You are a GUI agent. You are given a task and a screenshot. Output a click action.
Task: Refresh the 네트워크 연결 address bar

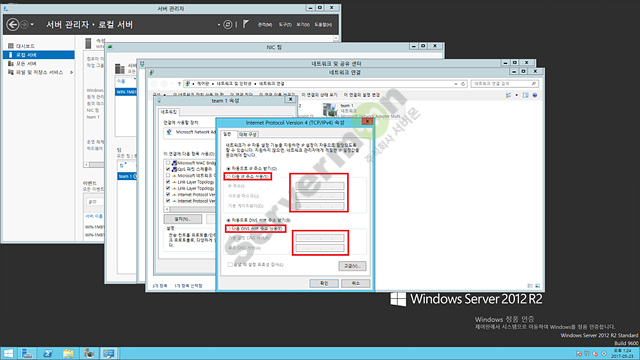coord(463,84)
